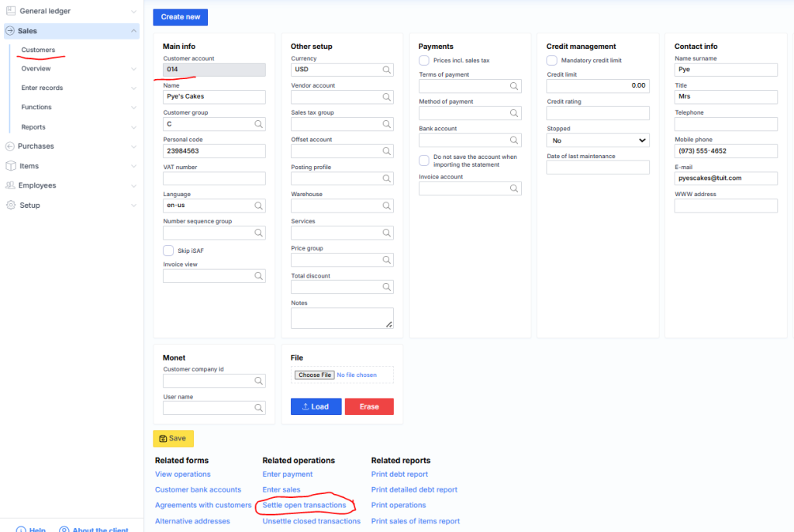Open the Terms of payment lookup icon
The height and width of the screenshot is (532, 794).
514,87
